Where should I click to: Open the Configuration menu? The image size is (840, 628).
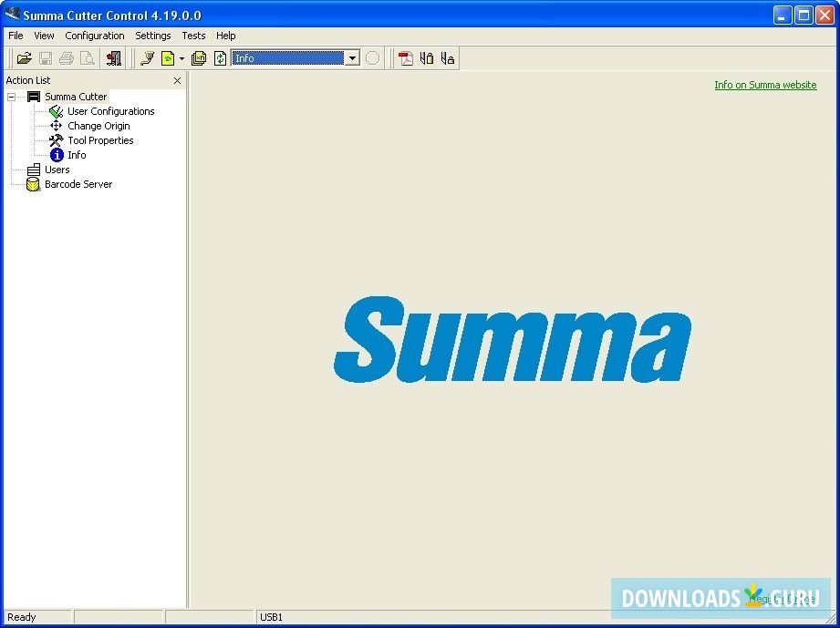coord(95,36)
